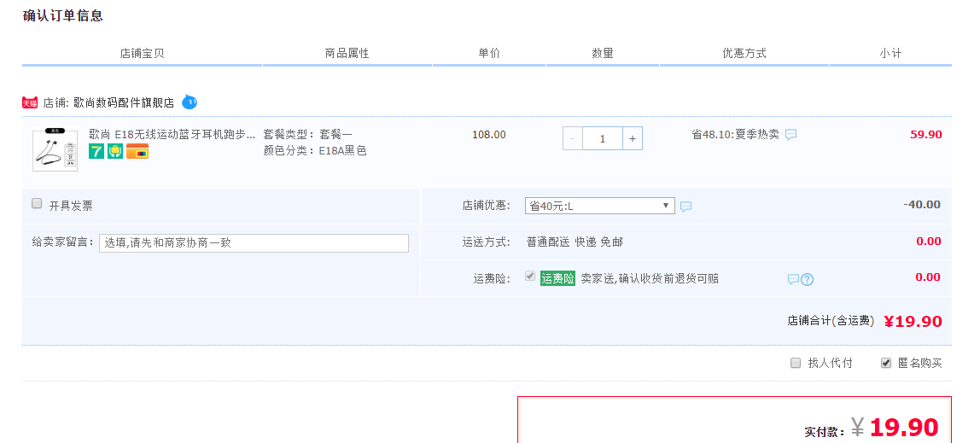Click the question mark help icon for 运费险

click(x=807, y=279)
